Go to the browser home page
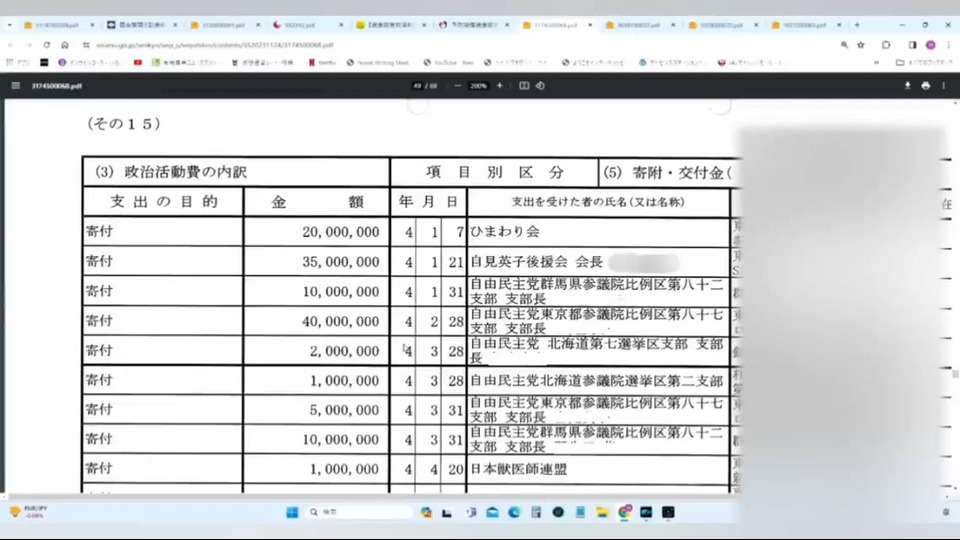Screen dimensions: 960x540 pos(65,45)
